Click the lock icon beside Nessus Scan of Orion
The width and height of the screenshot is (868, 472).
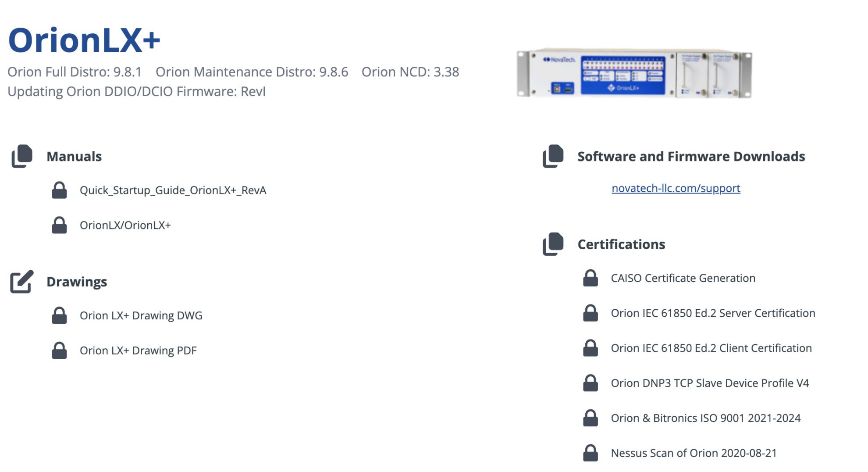tap(591, 453)
